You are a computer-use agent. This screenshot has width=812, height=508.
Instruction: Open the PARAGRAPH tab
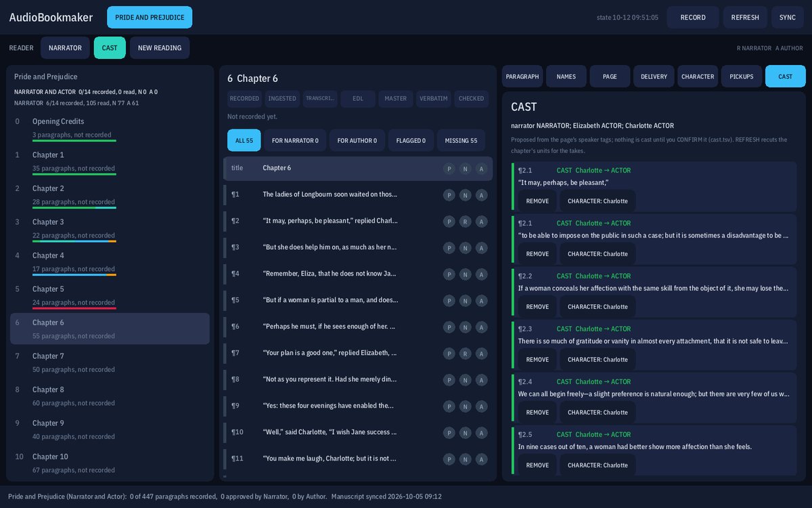tap(522, 77)
